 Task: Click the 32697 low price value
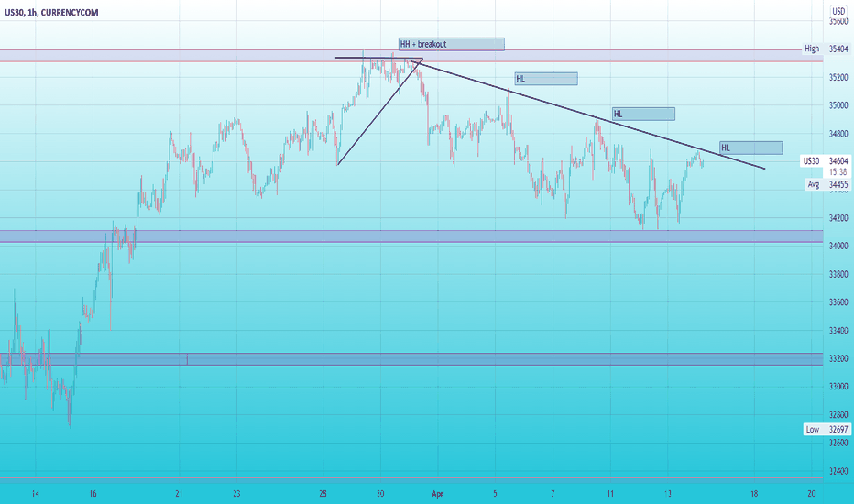(x=838, y=430)
